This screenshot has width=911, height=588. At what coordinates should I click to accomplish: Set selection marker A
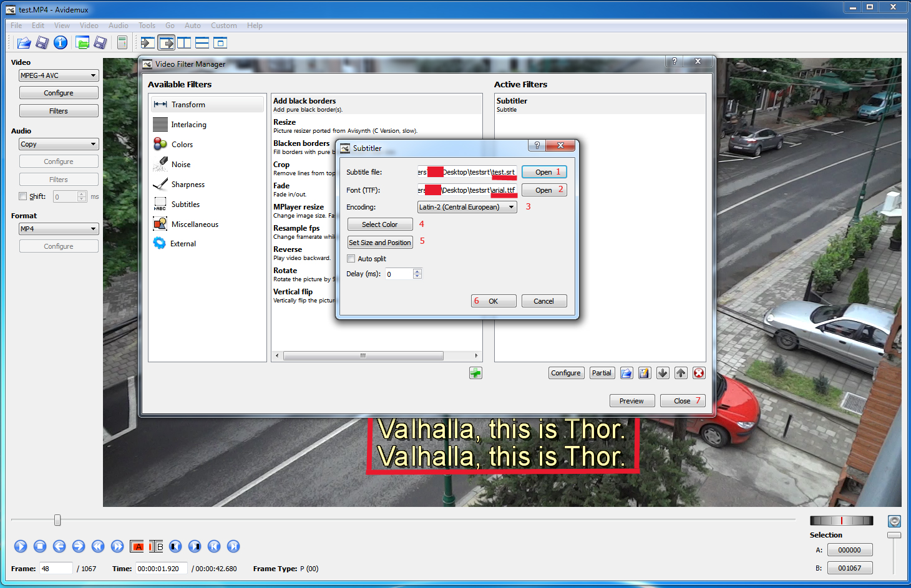click(x=137, y=546)
